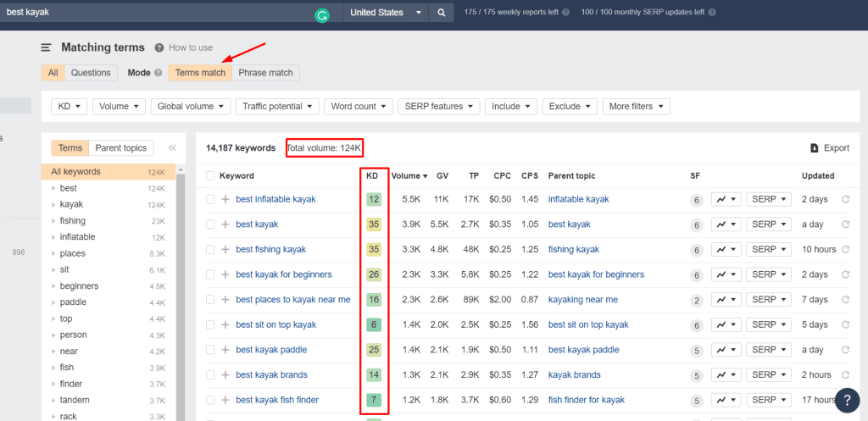Image resolution: width=868 pixels, height=421 pixels.
Task: Switch to the Questions tab
Action: (x=91, y=73)
